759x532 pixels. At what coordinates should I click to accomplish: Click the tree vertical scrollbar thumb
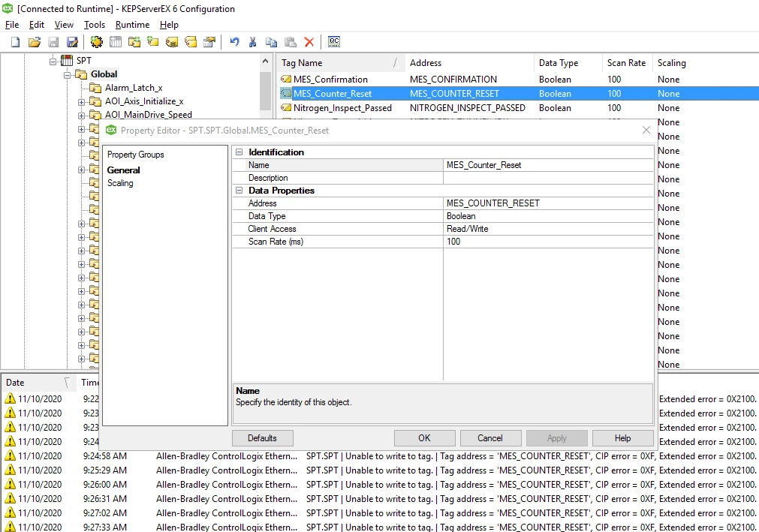265,92
